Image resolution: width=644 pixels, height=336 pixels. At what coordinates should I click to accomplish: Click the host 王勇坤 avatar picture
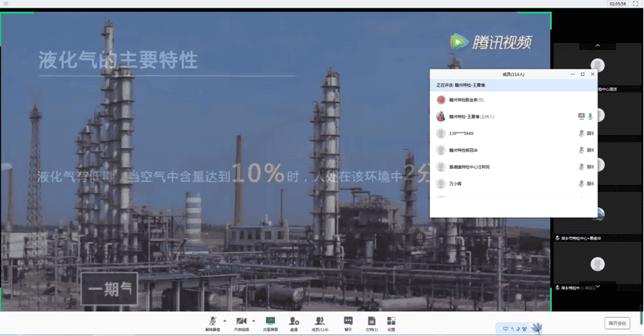pos(440,116)
